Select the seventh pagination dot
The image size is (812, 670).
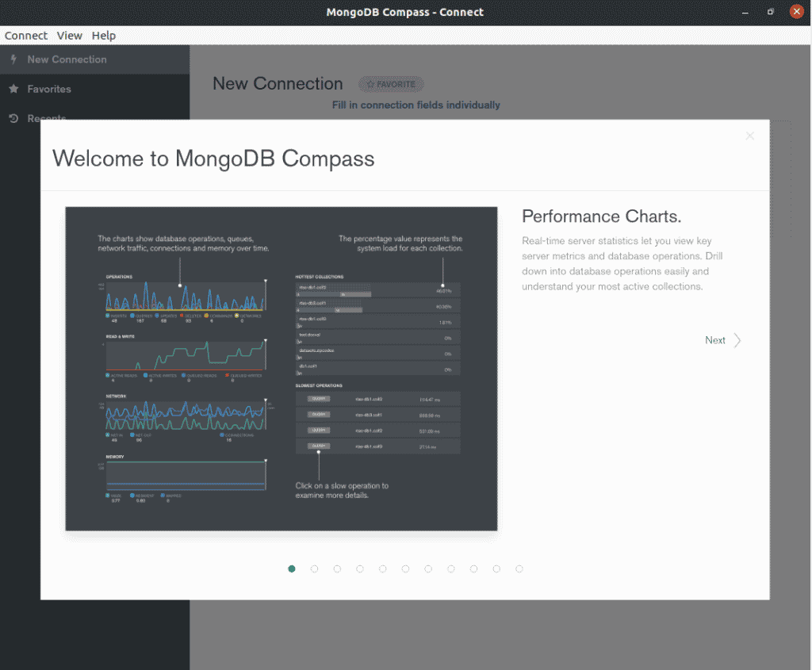point(428,569)
